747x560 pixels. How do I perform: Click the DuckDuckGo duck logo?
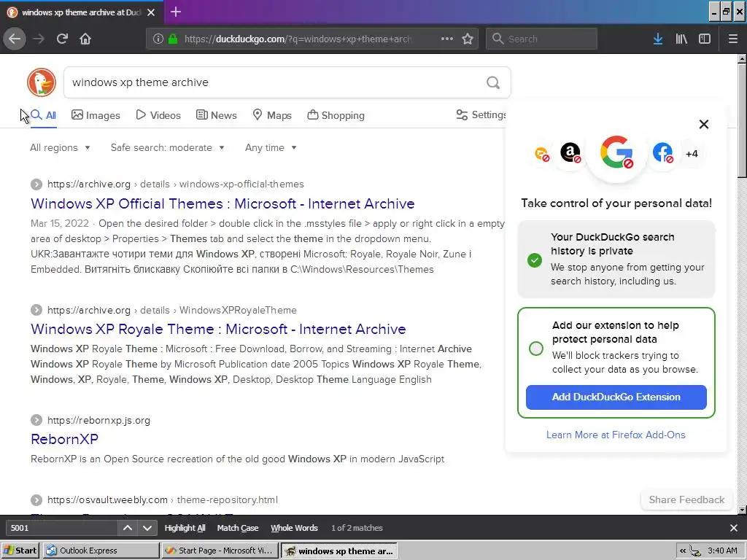point(42,82)
